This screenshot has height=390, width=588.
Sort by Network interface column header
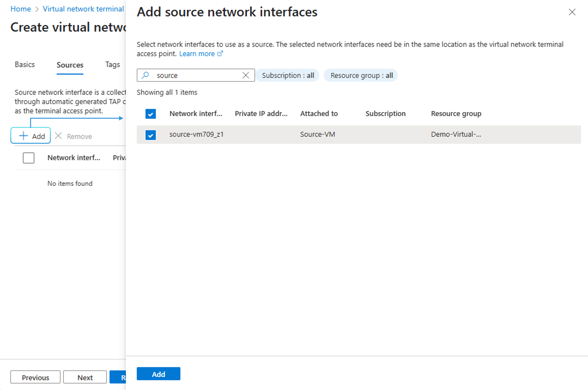[x=196, y=114]
